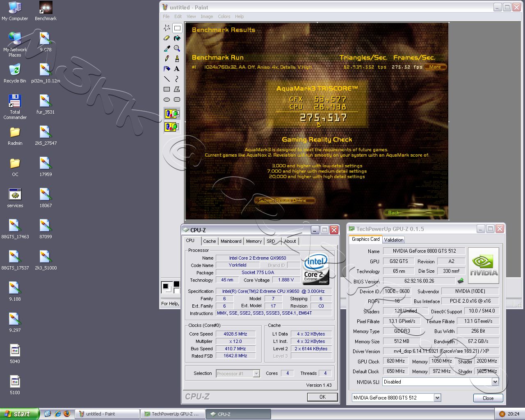Launch Internet Explorer from quick launch
The image size is (525, 420).
(x=58, y=414)
